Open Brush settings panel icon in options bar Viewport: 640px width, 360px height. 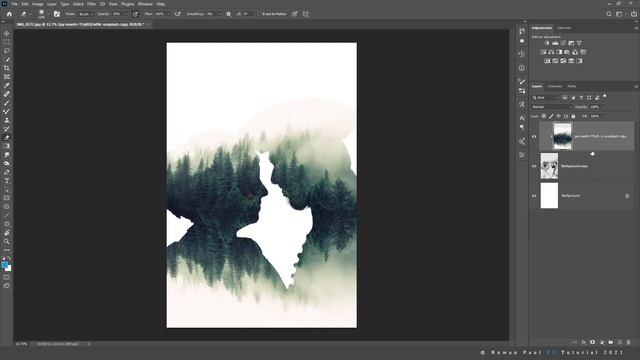click(57, 14)
